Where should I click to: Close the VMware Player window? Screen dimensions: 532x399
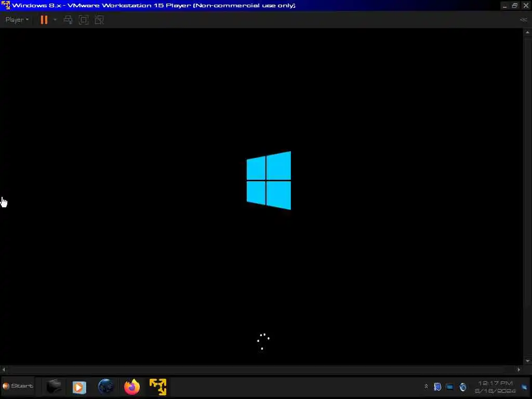click(526, 5)
